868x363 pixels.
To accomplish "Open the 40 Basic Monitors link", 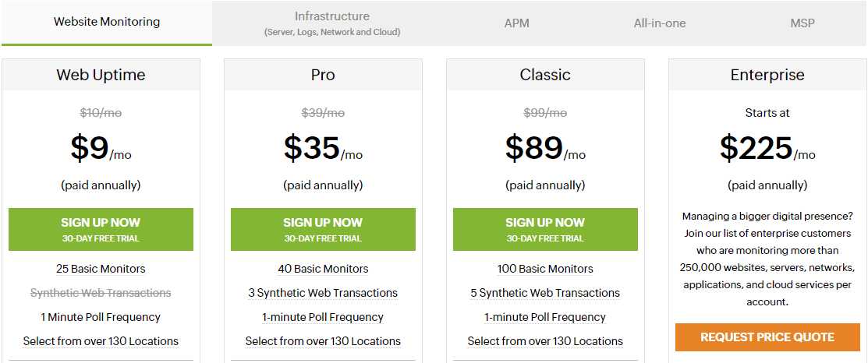I will [323, 269].
